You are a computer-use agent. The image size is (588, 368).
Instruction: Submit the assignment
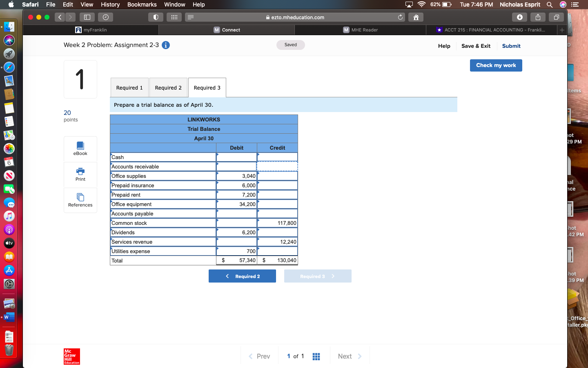coord(511,46)
